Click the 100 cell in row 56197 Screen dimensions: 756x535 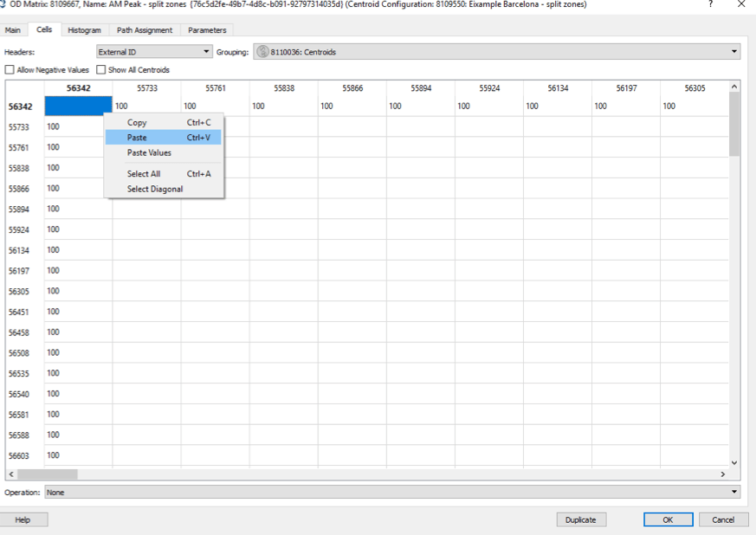click(x=79, y=270)
